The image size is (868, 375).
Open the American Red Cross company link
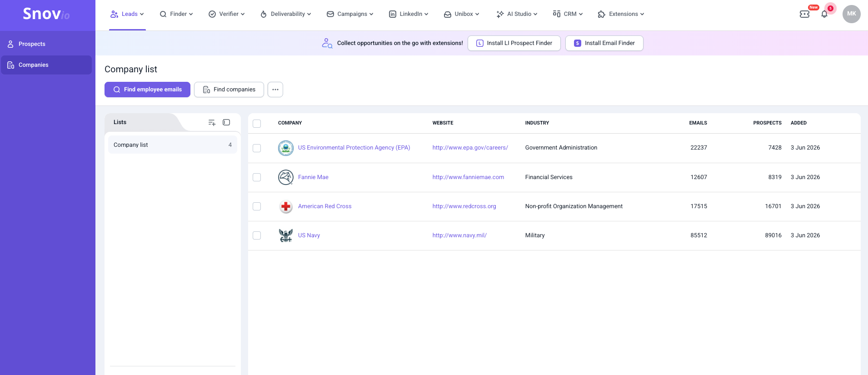click(x=325, y=206)
